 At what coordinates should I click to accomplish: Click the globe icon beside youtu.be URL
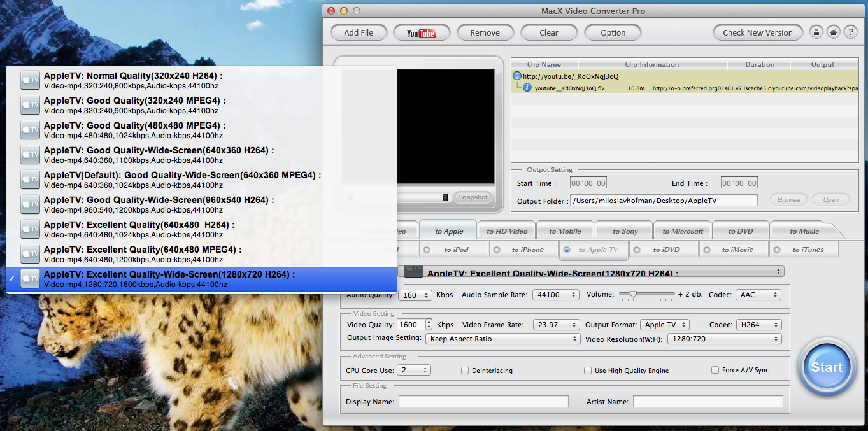tap(517, 76)
